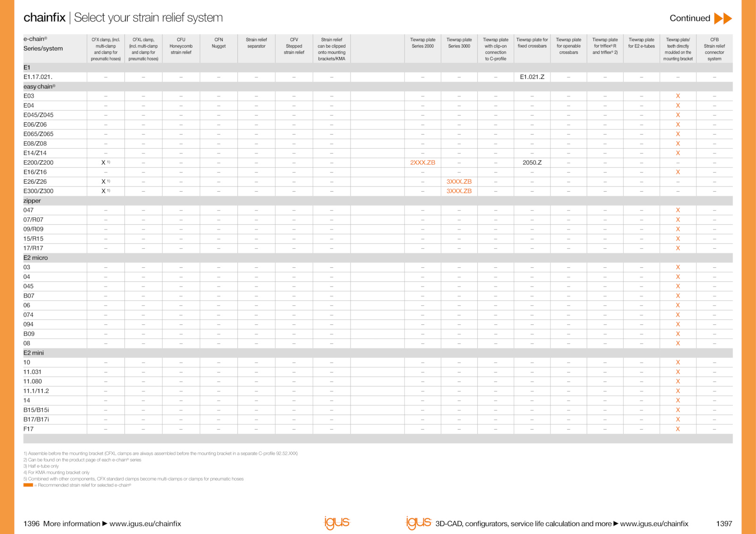Open www.igus.eu/chainfix link after More information

click(145, 524)
